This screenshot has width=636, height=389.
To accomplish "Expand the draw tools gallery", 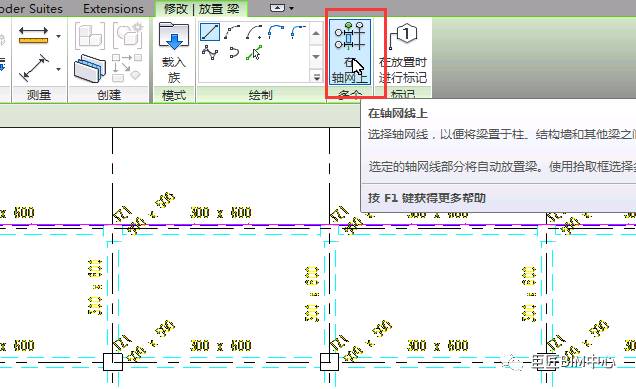I will pyautogui.click(x=316, y=76).
